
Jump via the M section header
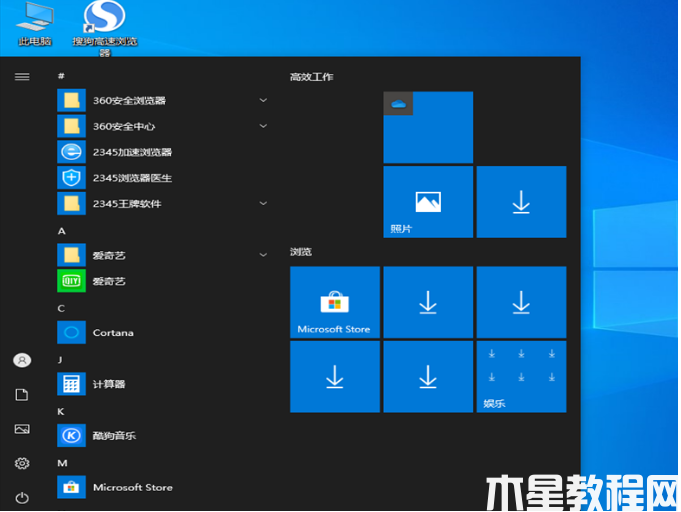click(62, 463)
